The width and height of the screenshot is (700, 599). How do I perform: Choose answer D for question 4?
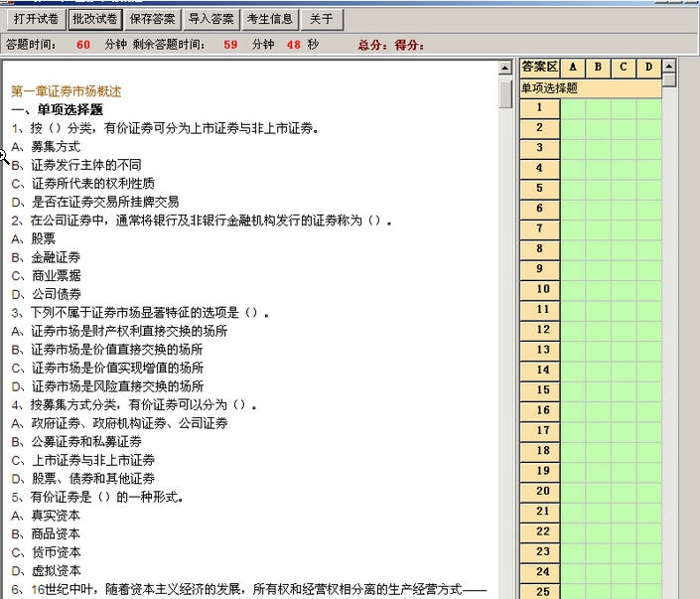648,168
